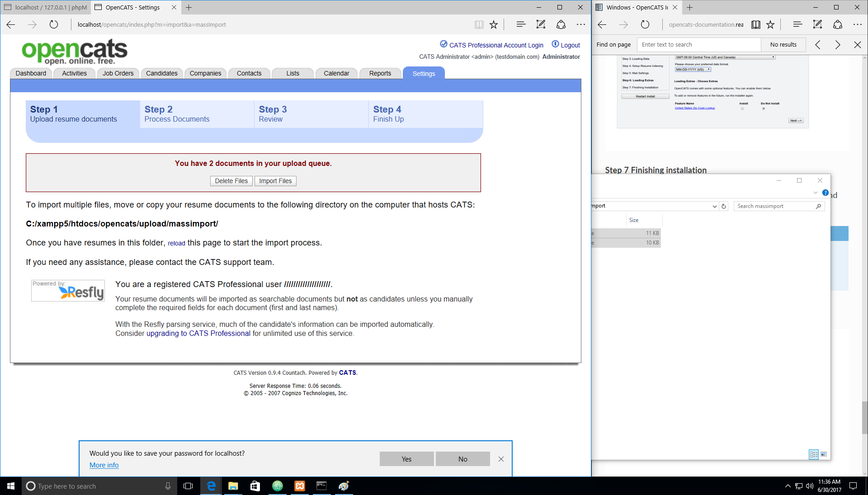Viewport: 868px width, 495px height.
Task: Open Reading view in the Edge toolbar
Action: click(479, 24)
